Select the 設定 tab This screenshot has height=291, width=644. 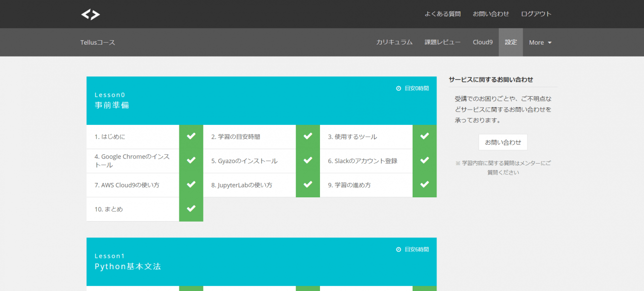tap(511, 43)
